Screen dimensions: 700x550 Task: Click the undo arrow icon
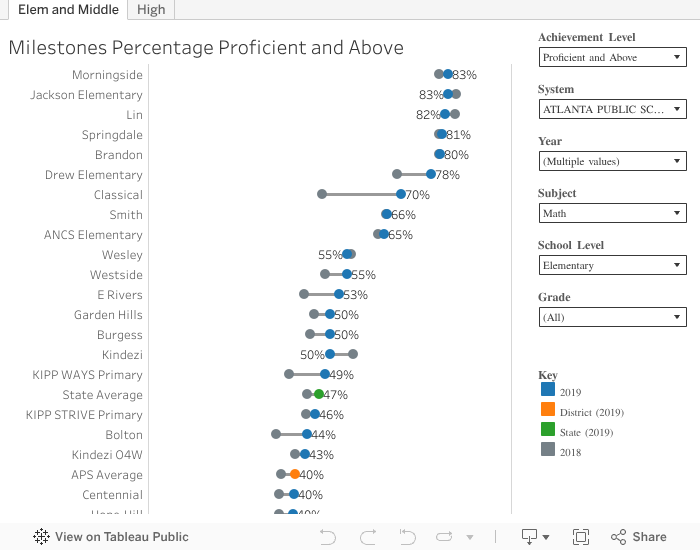tap(328, 537)
